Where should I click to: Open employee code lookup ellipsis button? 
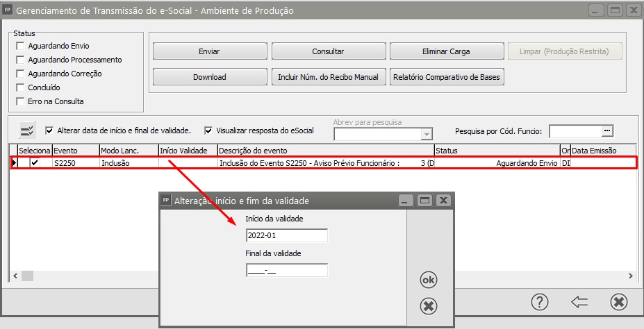pyautogui.click(x=607, y=131)
